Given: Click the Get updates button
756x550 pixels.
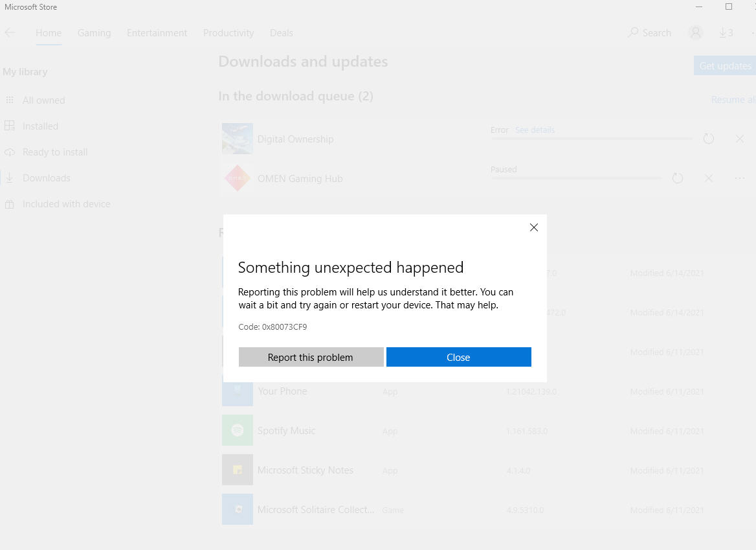Looking at the screenshot, I should point(725,65).
